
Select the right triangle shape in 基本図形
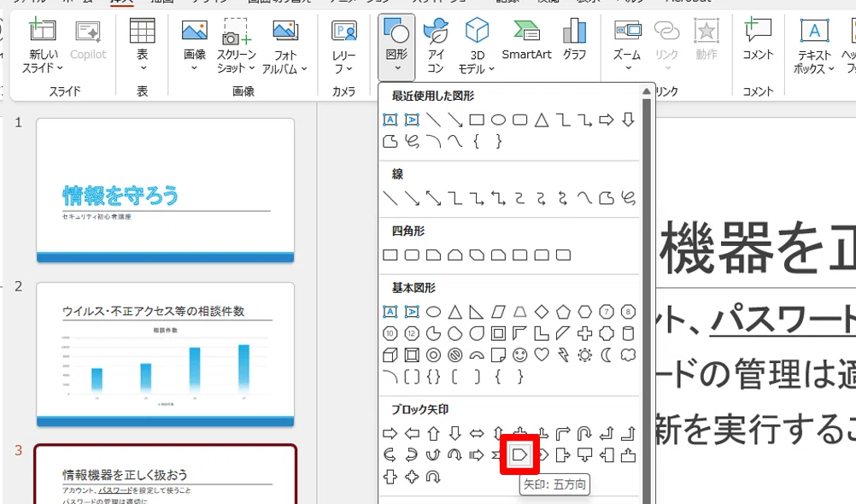click(x=477, y=312)
